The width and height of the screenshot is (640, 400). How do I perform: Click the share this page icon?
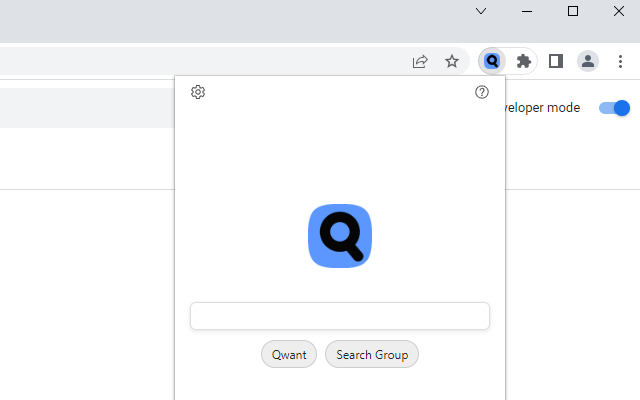(420, 61)
